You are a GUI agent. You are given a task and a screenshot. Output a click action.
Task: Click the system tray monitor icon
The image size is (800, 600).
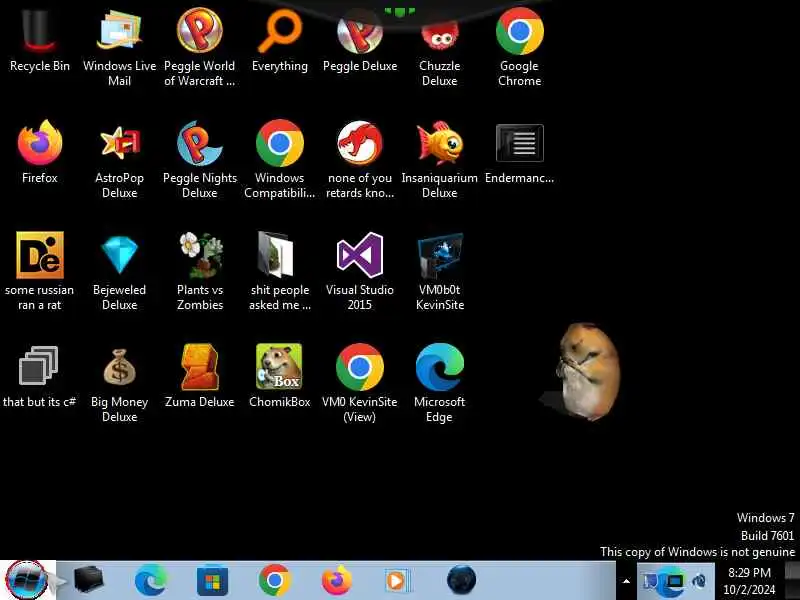(674, 581)
